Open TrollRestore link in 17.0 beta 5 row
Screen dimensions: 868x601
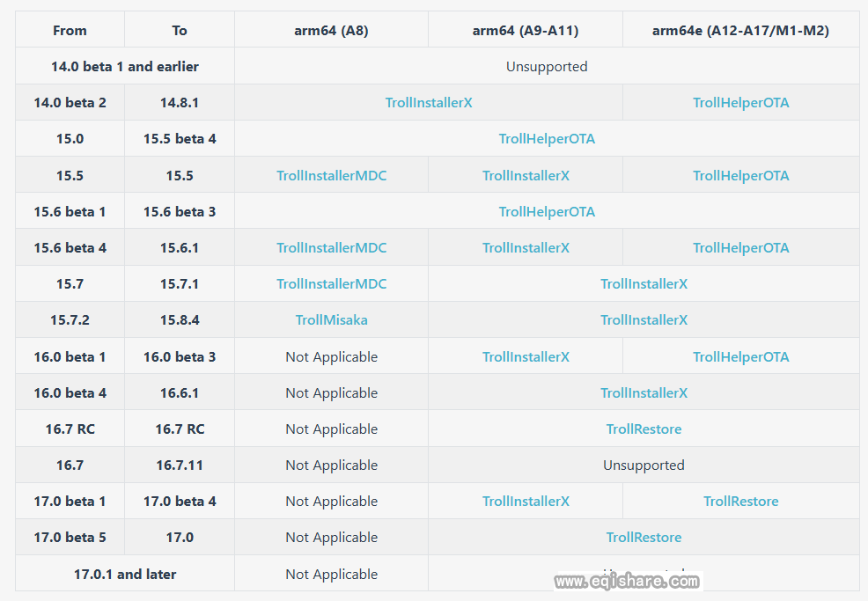[x=644, y=538]
